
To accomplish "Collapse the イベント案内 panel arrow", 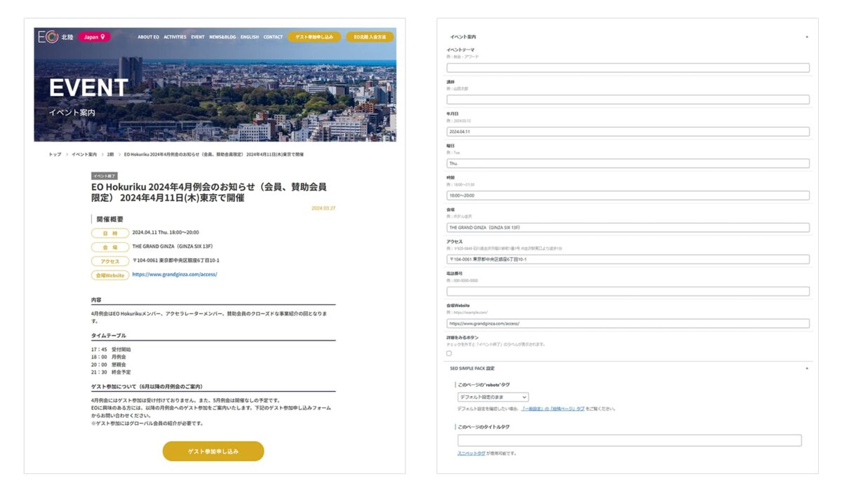I will click(806, 36).
